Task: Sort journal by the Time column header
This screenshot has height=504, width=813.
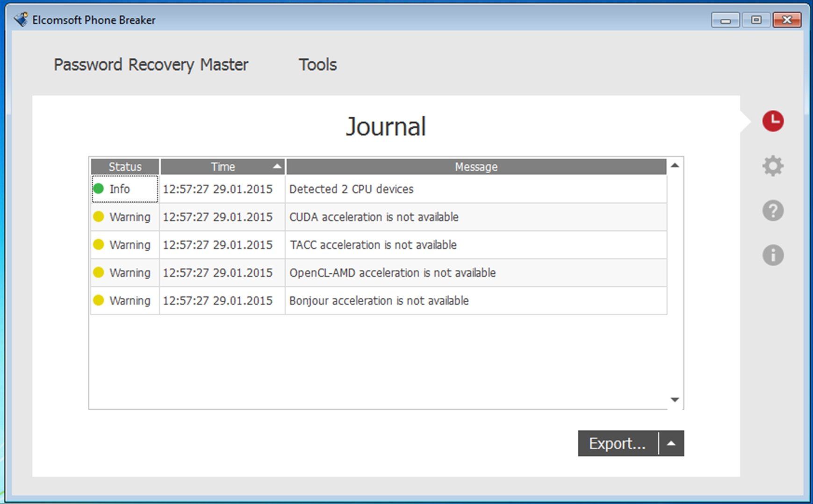Action: pyautogui.click(x=223, y=167)
